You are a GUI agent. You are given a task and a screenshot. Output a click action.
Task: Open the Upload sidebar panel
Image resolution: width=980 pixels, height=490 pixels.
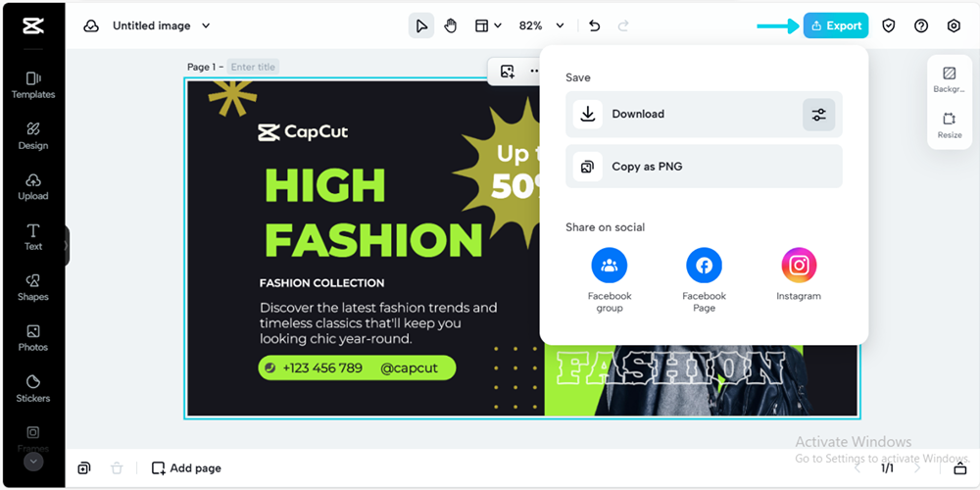tap(33, 187)
